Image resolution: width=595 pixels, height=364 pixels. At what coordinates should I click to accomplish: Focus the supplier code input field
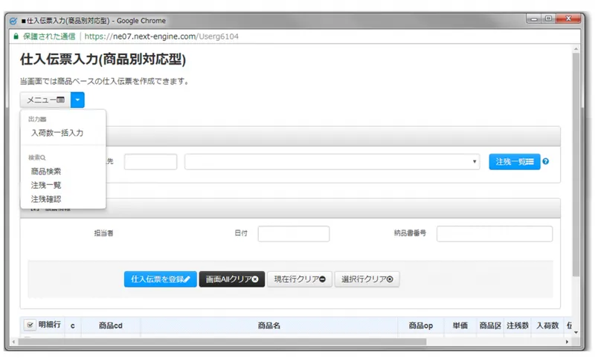pyautogui.click(x=150, y=161)
